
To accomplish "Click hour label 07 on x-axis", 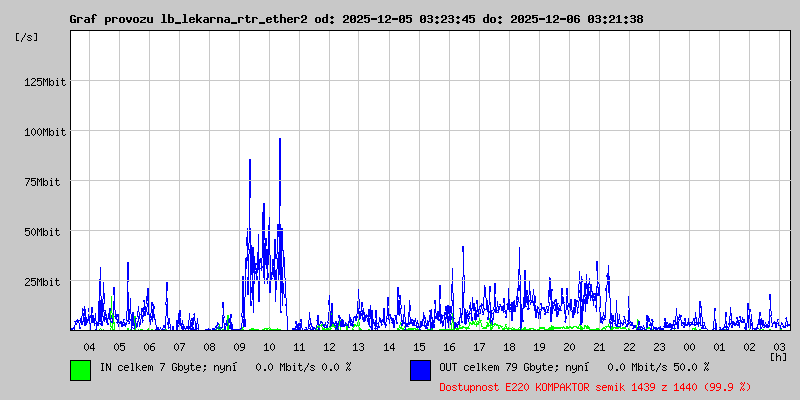I will pyautogui.click(x=179, y=347).
